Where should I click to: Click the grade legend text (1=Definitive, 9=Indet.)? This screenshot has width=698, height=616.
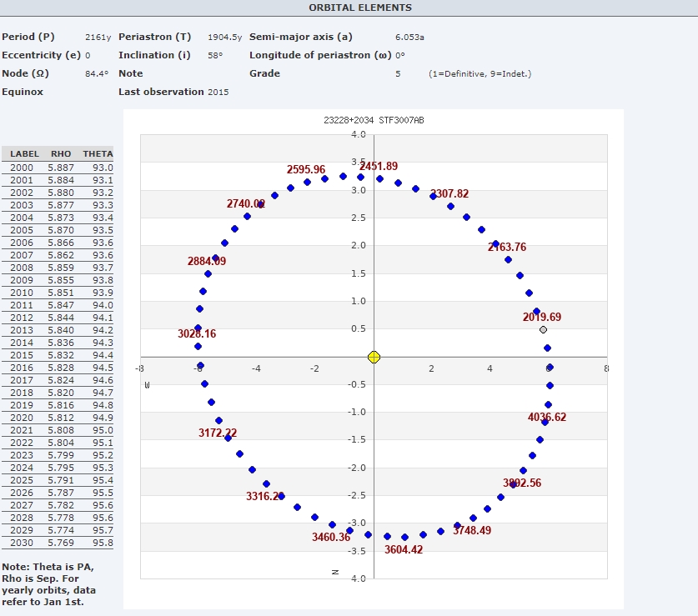pyautogui.click(x=480, y=74)
